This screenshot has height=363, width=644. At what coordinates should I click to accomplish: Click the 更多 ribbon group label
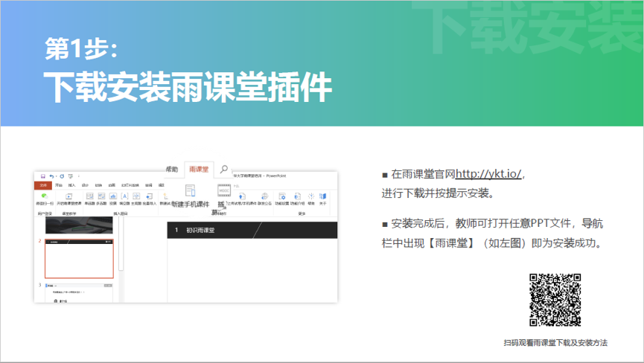coord(302,213)
